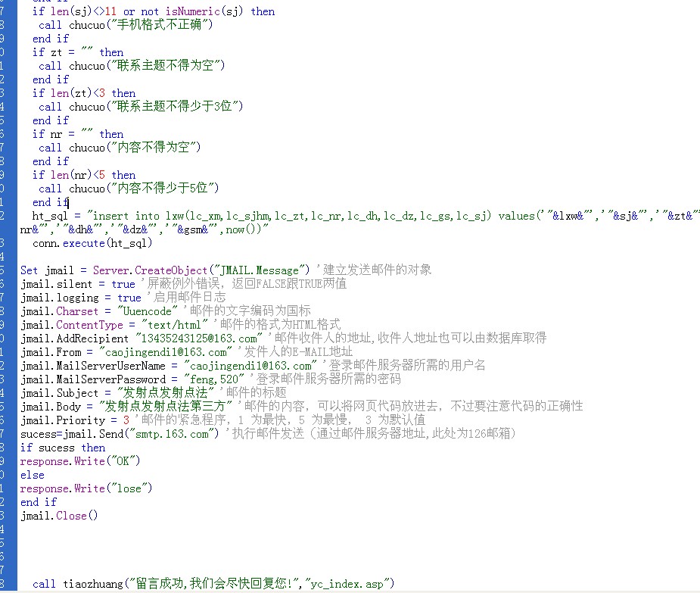Click the line 'call chucuo("联系主题不得少于3位")'
700x593 pixels.
point(141,107)
